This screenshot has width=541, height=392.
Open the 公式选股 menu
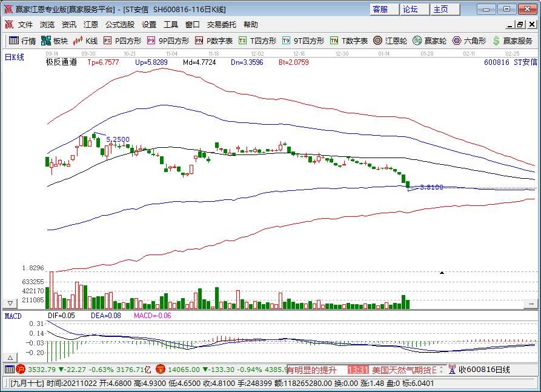(120, 24)
